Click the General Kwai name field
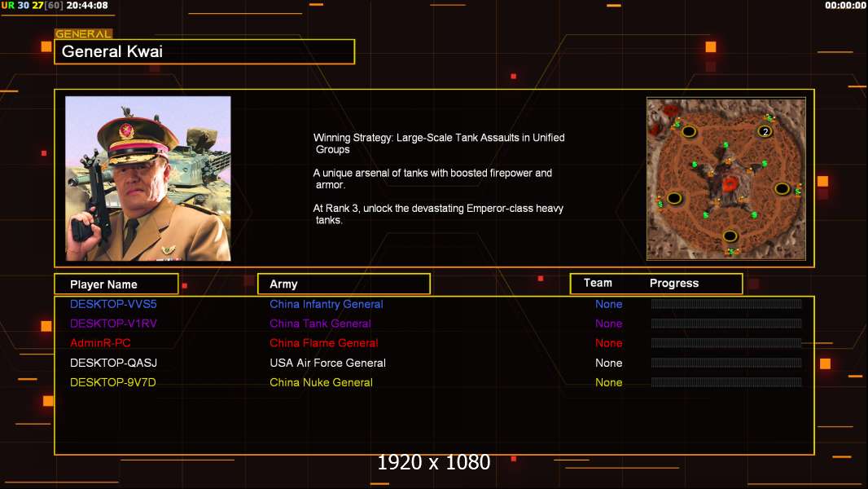This screenshot has width=868, height=489. pyautogui.click(x=204, y=51)
